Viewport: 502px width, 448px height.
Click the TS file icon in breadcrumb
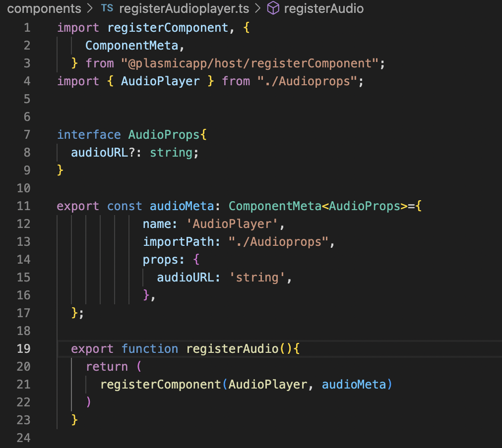[x=107, y=9]
